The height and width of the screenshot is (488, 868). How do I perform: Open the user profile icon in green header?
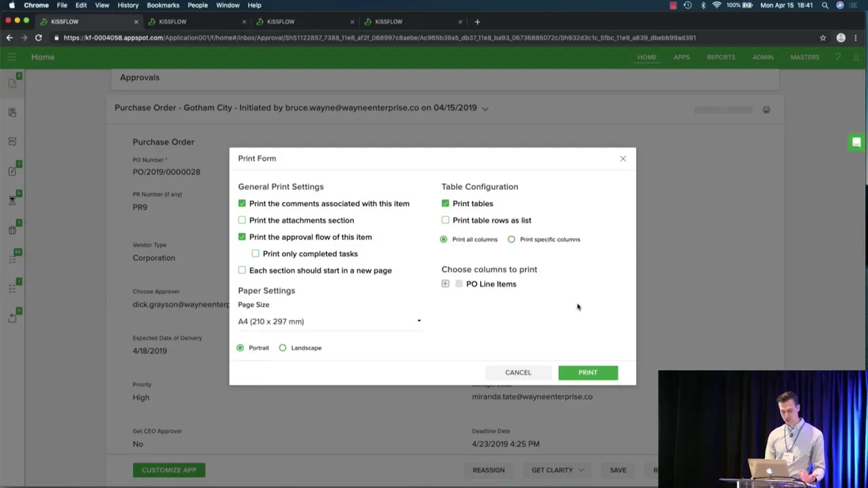[856, 57]
